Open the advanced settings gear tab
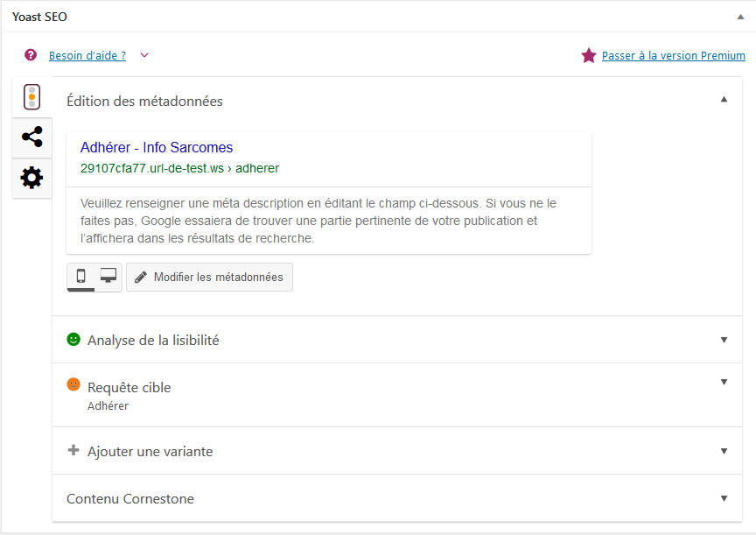This screenshot has height=535, width=756. coord(31,178)
